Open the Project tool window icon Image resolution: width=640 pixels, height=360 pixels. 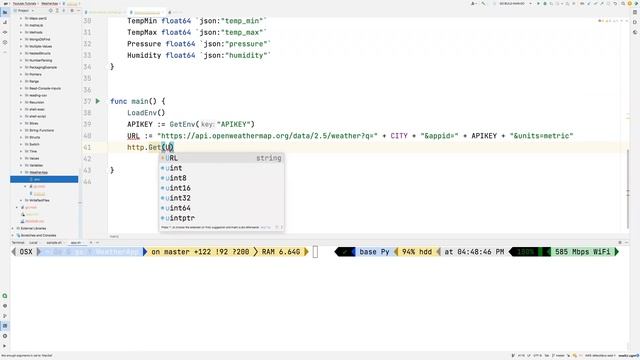5,12
